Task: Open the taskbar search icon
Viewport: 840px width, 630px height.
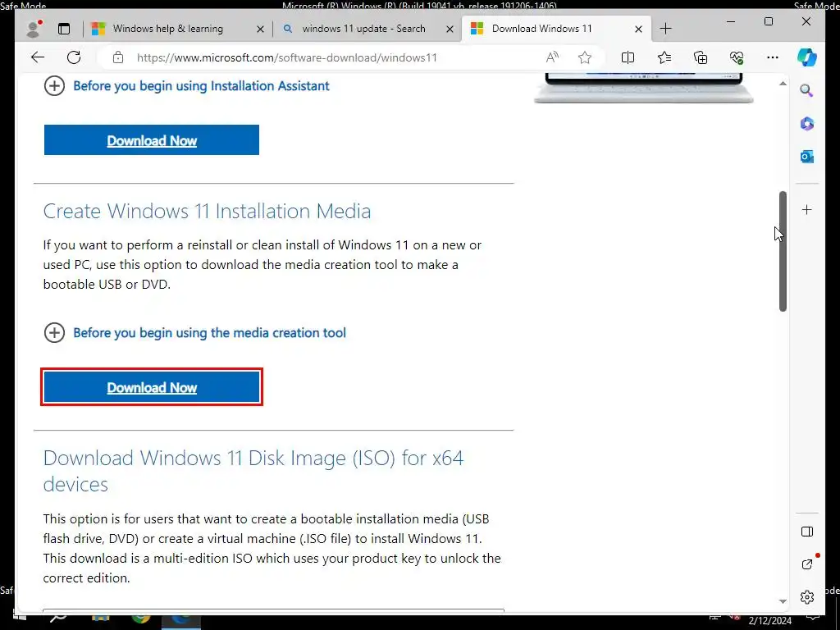Action: tap(58, 617)
